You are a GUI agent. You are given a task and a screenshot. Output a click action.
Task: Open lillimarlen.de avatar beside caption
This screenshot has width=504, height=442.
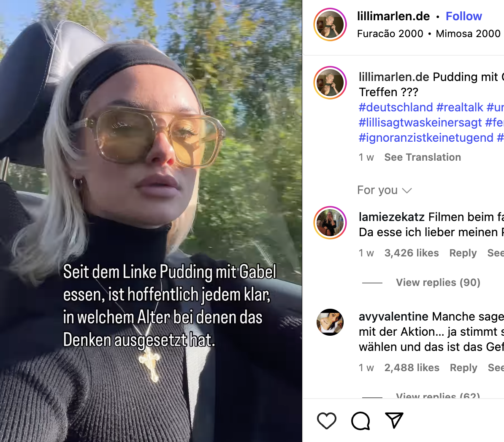click(x=330, y=83)
